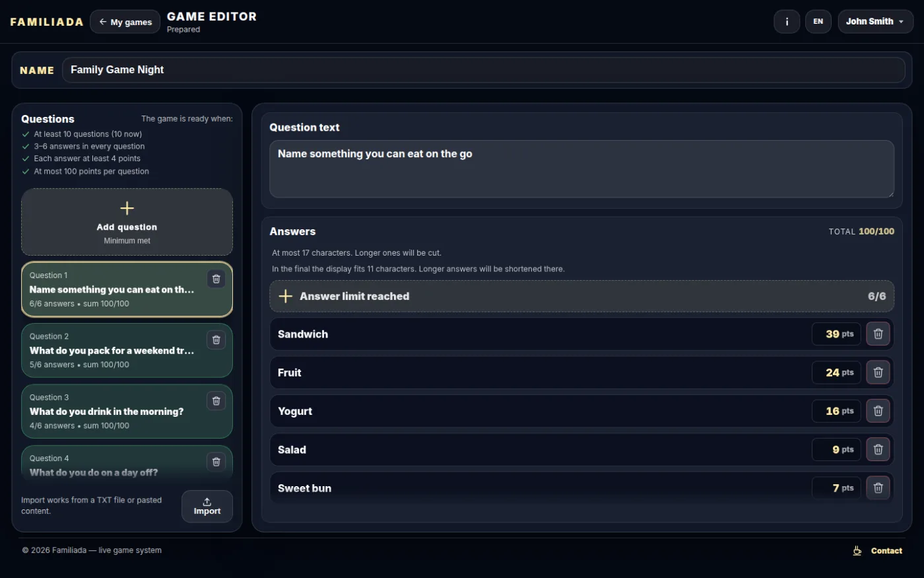This screenshot has width=924, height=578.
Task: Remove the Fruit answer with its trash icon
Action: (x=878, y=373)
